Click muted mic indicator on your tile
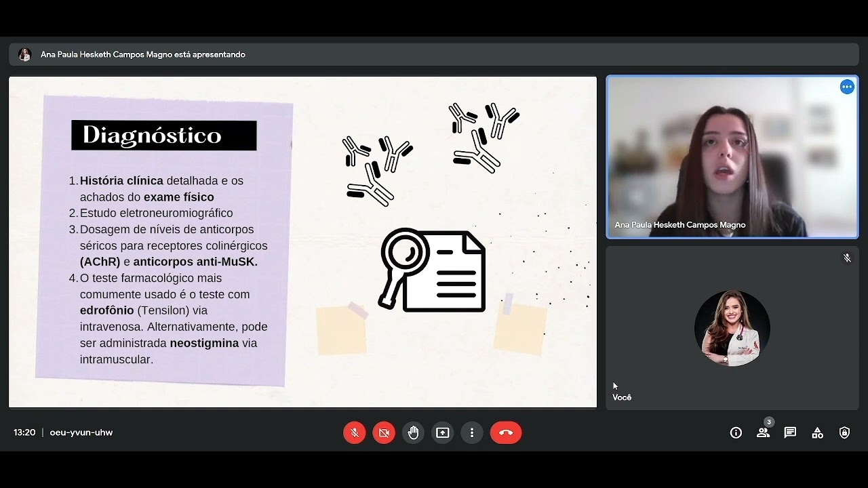 [x=847, y=258]
